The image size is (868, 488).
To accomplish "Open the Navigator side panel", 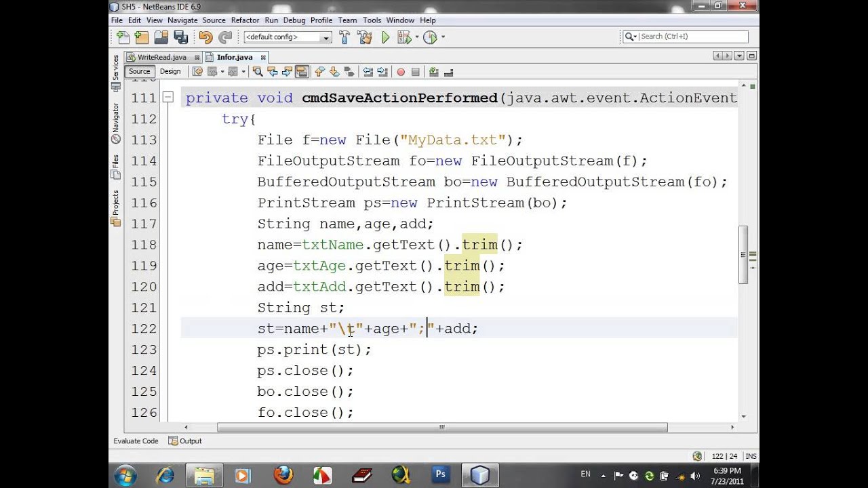I will pyautogui.click(x=115, y=123).
